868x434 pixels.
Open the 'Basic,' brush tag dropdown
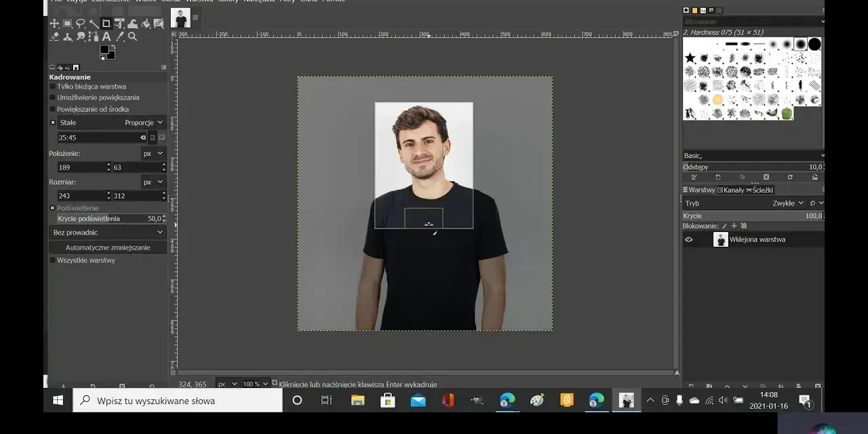pyautogui.click(x=753, y=156)
